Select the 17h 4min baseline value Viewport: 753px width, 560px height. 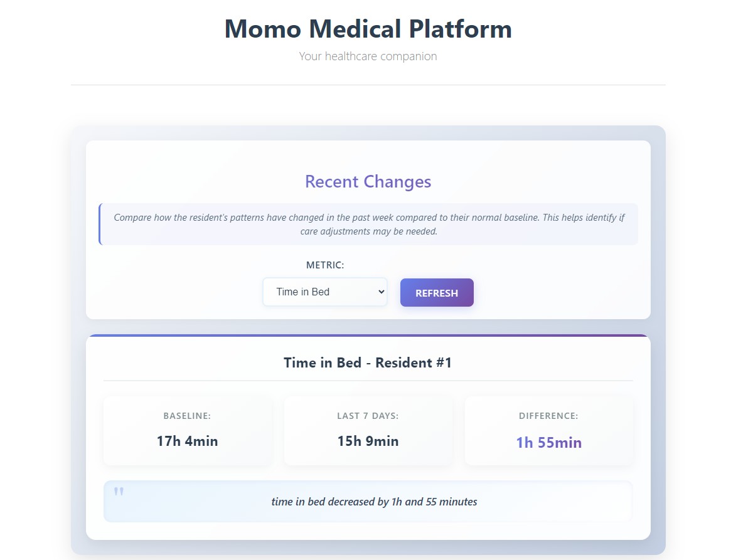187,441
